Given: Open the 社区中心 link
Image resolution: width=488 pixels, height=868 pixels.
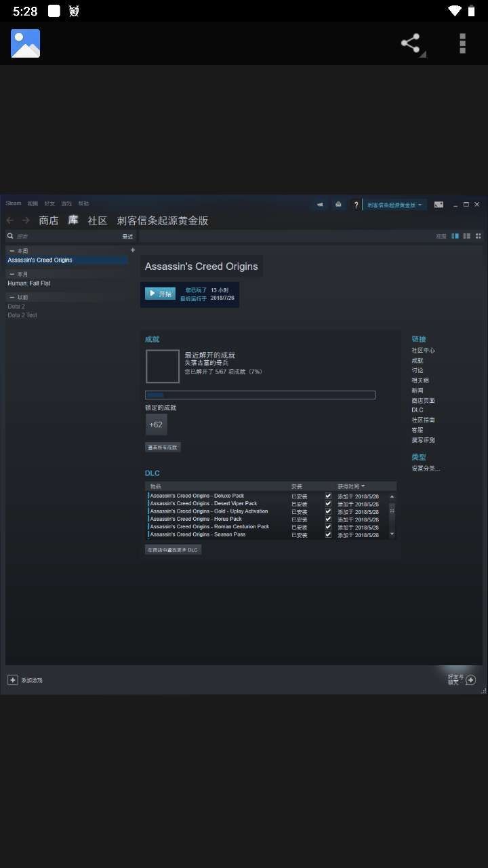Looking at the screenshot, I should [423, 351].
